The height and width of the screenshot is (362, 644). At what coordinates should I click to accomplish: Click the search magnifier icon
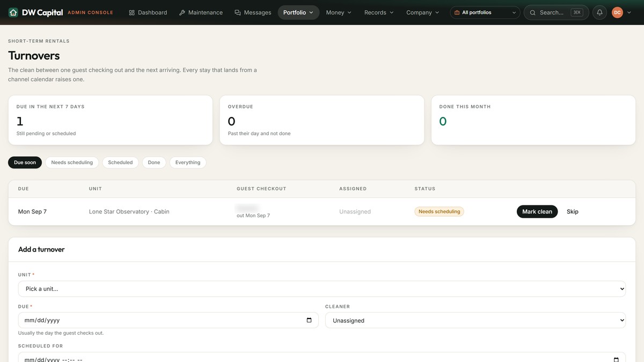pos(533,12)
